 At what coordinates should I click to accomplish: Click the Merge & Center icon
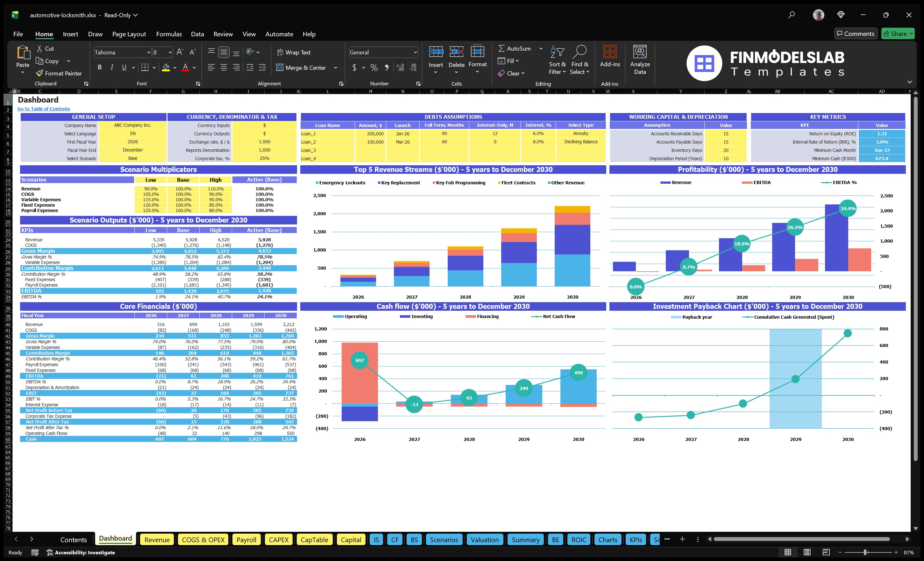click(280, 67)
